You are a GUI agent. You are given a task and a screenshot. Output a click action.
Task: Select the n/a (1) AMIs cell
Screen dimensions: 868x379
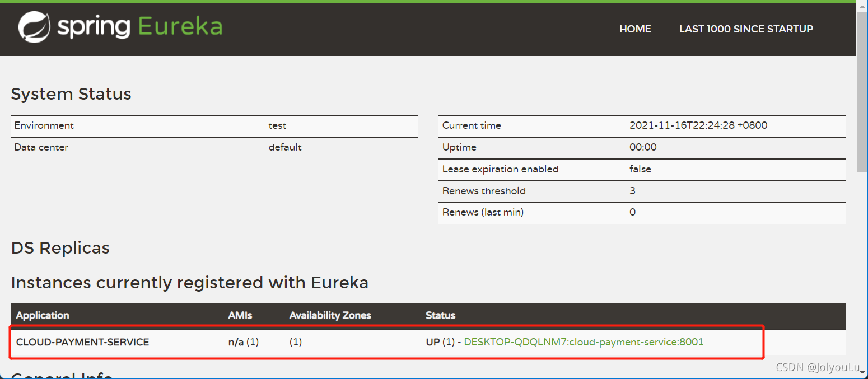pos(244,342)
